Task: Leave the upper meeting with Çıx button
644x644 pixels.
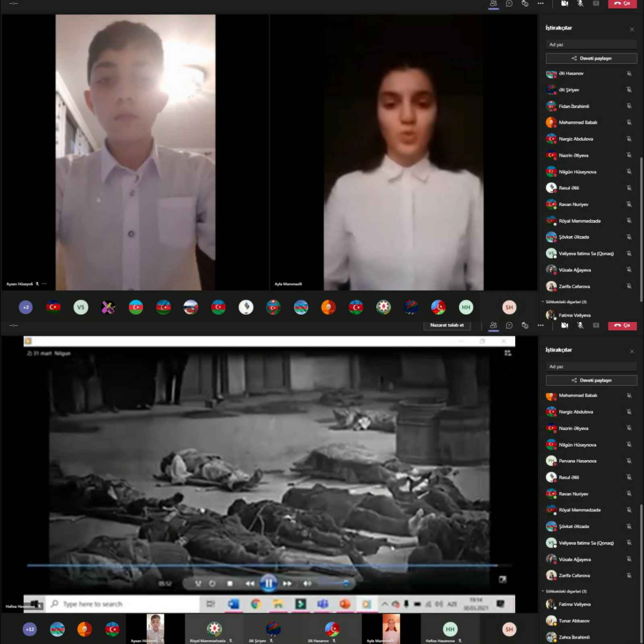Action: point(622,4)
